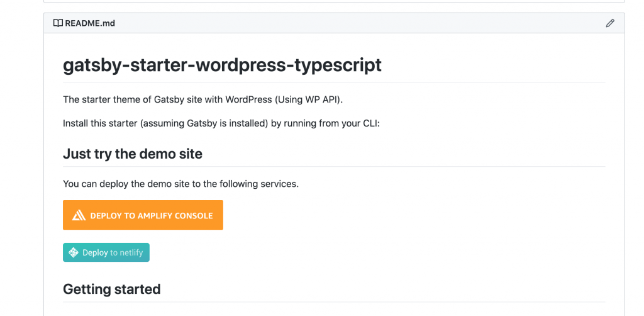The width and height of the screenshot is (644, 316).
Task: Click the Amplify logo in the orange button
Action: 79,215
